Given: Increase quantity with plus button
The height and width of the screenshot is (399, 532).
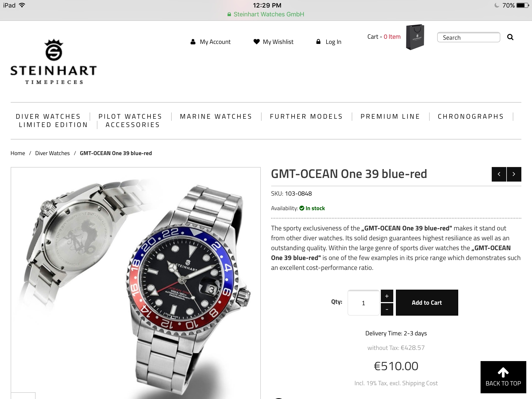Looking at the screenshot, I should (x=387, y=296).
